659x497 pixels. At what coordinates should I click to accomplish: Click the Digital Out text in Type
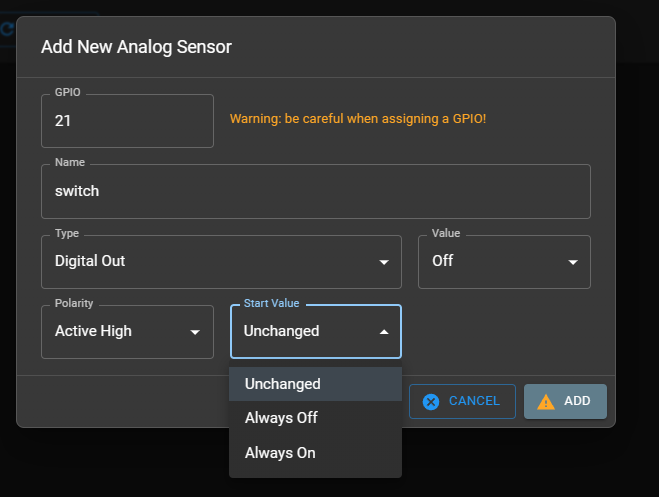tap(90, 261)
